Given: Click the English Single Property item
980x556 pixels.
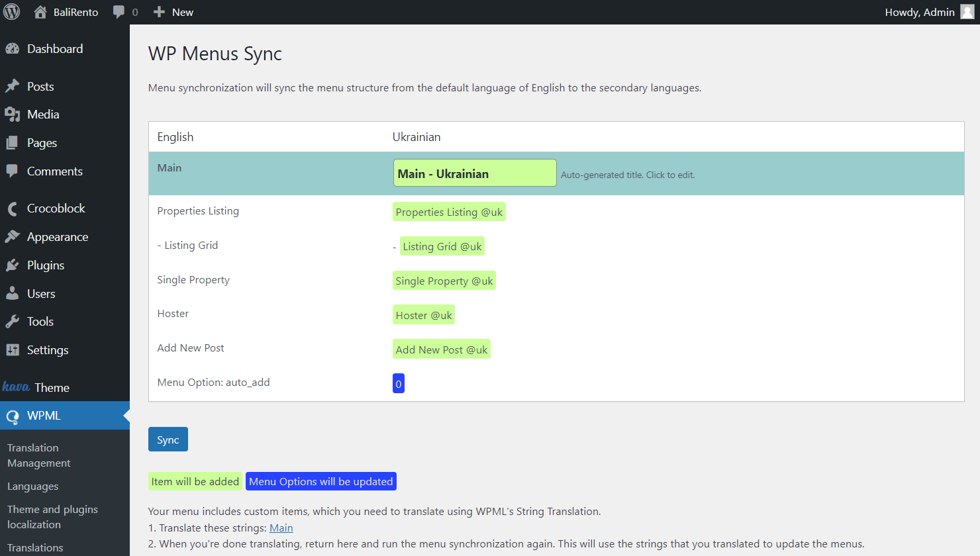Looking at the screenshot, I should 193,280.
